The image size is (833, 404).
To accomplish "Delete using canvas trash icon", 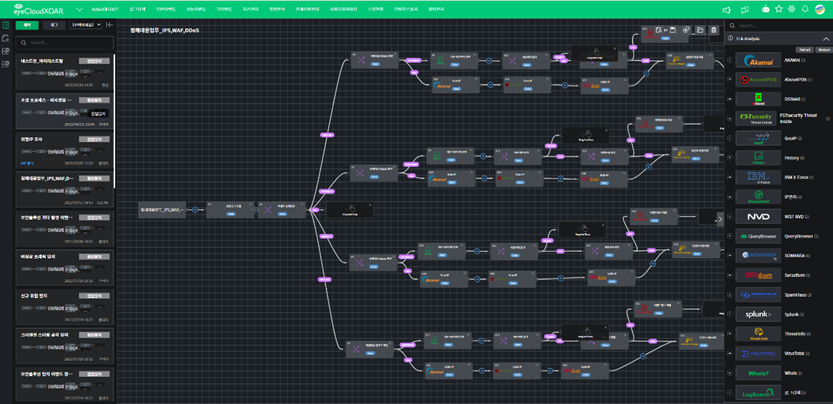I will click(714, 30).
